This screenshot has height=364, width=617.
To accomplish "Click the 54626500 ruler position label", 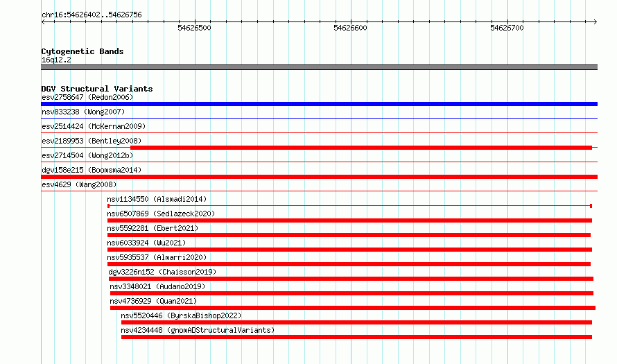I will tap(194, 28).
